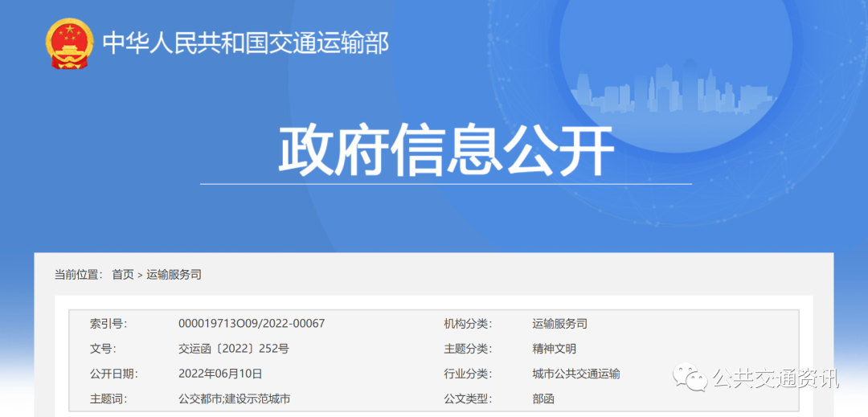This screenshot has height=417, width=868.
Task: Click the 公开日期 field label
Action: (x=113, y=374)
